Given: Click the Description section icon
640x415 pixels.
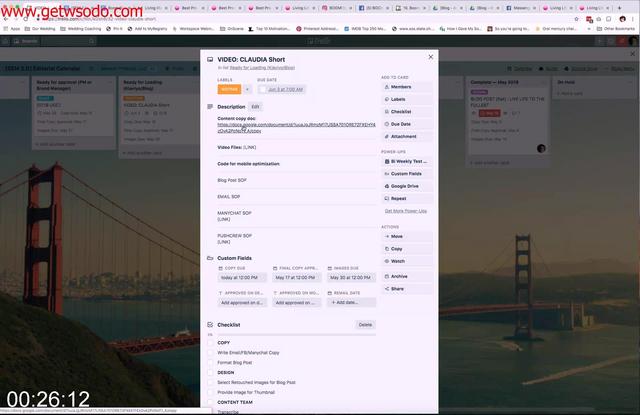Looking at the screenshot, I should pyautogui.click(x=210, y=107).
